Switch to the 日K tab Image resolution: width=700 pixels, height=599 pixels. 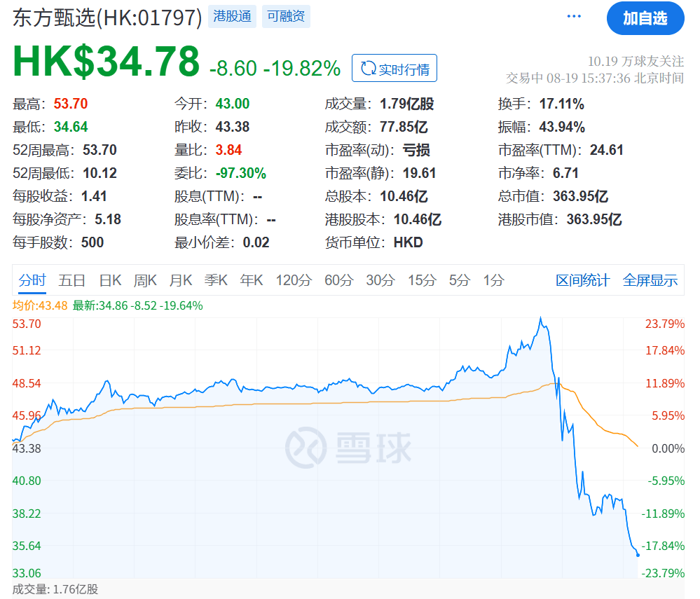click(x=110, y=280)
